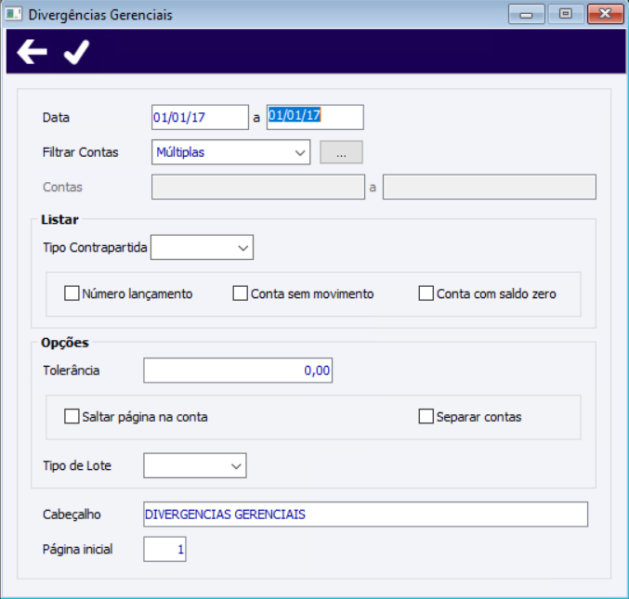
Task: Click the Opções group heading
Action: click(65, 343)
